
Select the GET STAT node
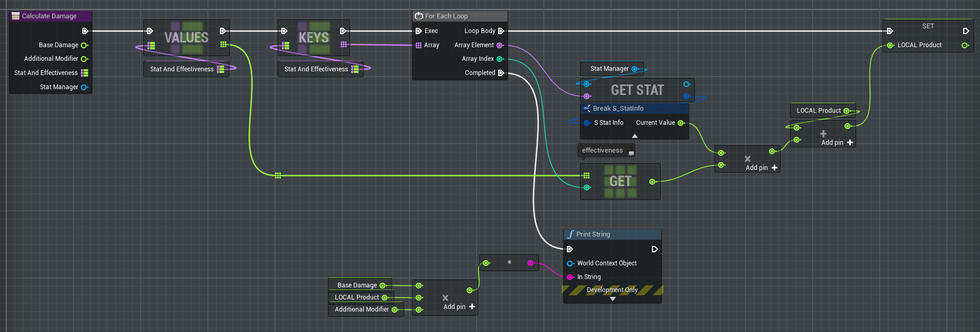637,90
